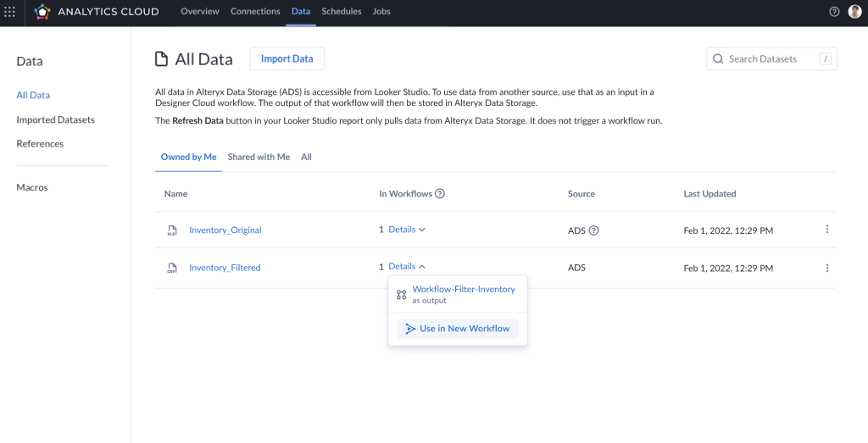Collapse Details for Inventory_Filtered
Viewport: 868px width, 443px height.
point(407,267)
